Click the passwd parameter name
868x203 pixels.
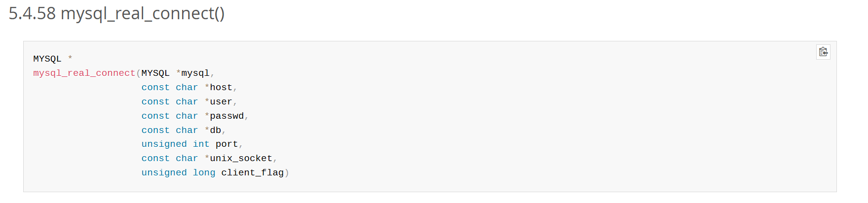coord(227,116)
